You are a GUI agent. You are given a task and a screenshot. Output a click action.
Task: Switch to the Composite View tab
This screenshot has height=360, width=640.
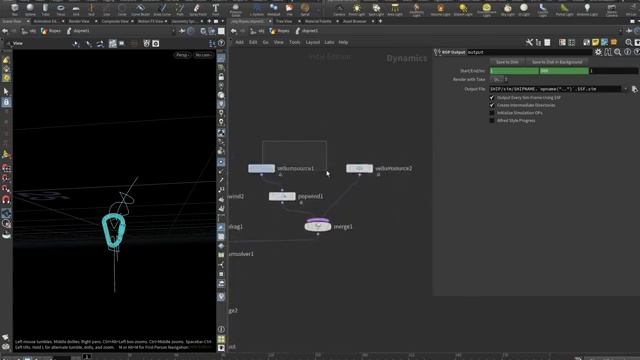click(115, 21)
